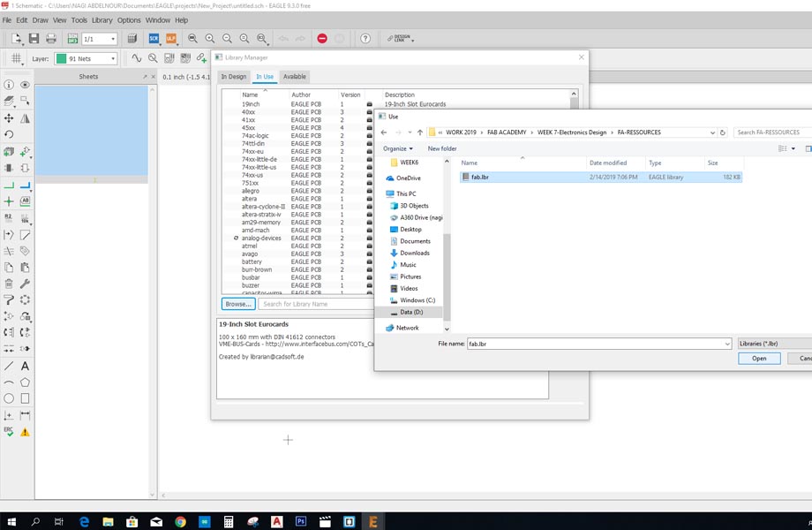Select the Label tool (AB icon)
Image resolution: width=812 pixels, height=530 pixels.
point(25,201)
